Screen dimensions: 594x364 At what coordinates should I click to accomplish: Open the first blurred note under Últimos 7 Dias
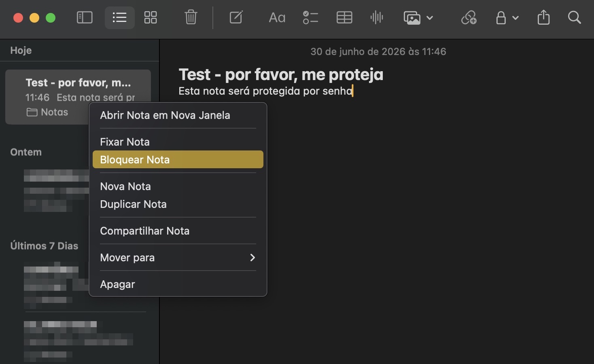56,285
